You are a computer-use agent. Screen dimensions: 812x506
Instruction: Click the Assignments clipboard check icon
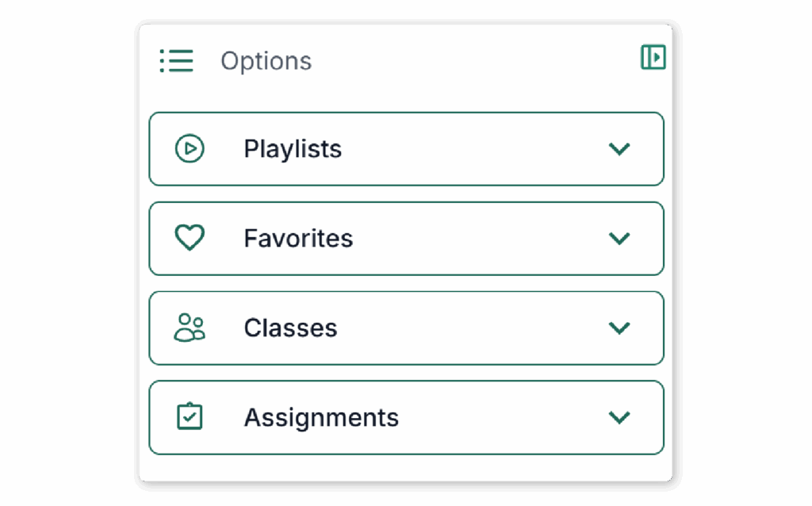click(190, 416)
